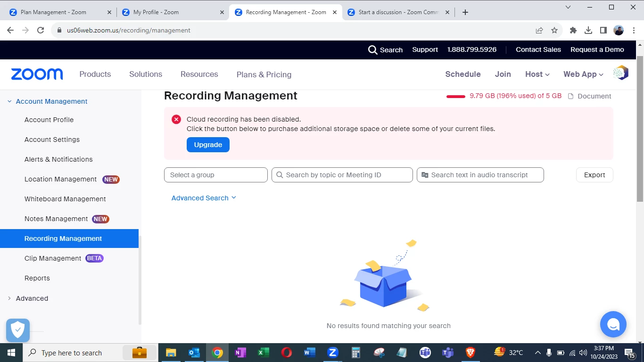This screenshot has width=644, height=362.
Task: Click the Join link
Action: pyautogui.click(x=503, y=74)
